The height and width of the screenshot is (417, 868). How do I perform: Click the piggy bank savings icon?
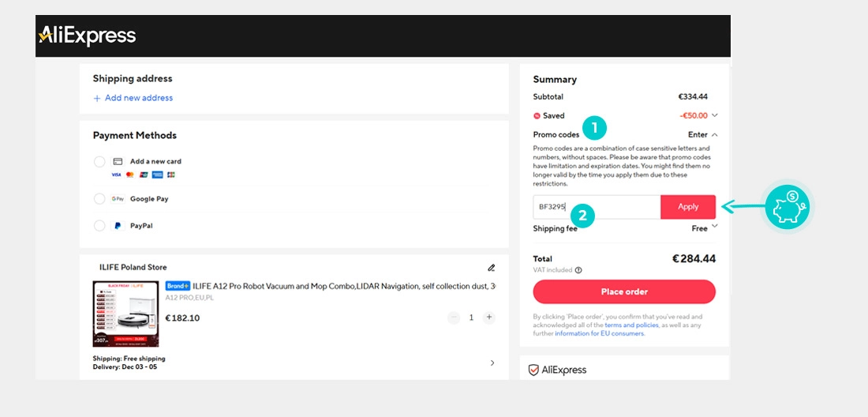787,208
